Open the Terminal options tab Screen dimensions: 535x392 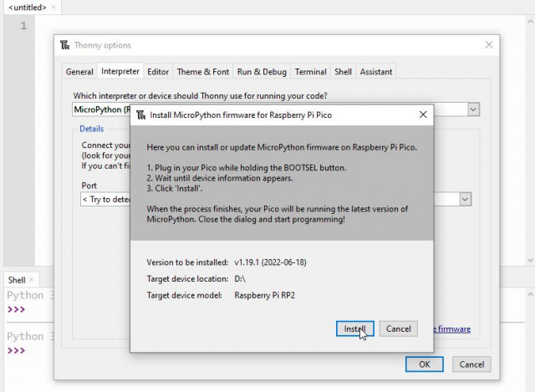pyautogui.click(x=310, y=72)
